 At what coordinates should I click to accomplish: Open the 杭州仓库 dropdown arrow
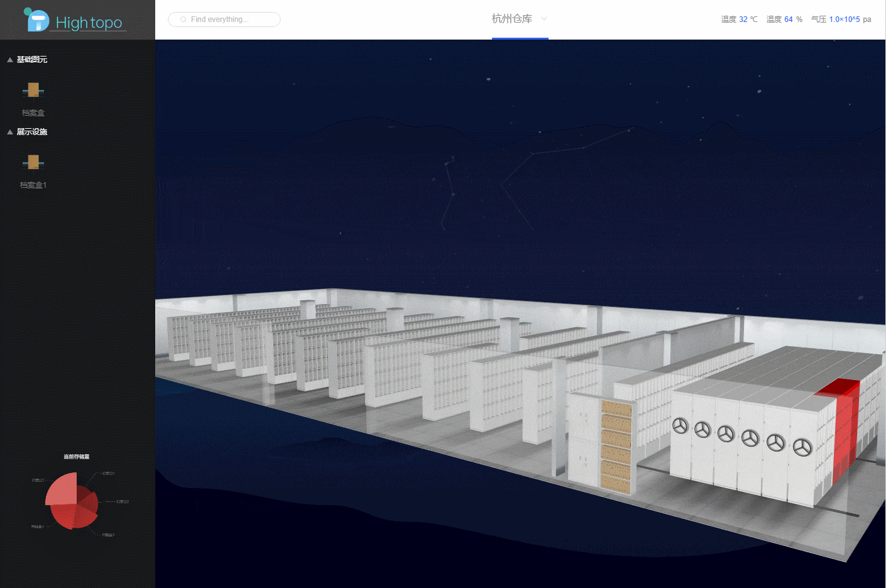pos(544,19)
